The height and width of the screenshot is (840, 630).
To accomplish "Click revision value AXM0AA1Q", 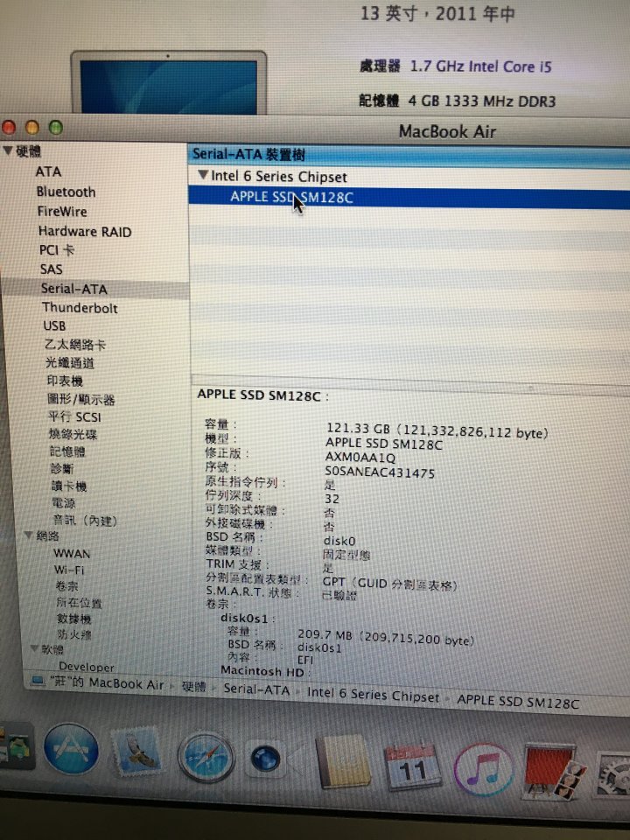I will tap(360, 458).
